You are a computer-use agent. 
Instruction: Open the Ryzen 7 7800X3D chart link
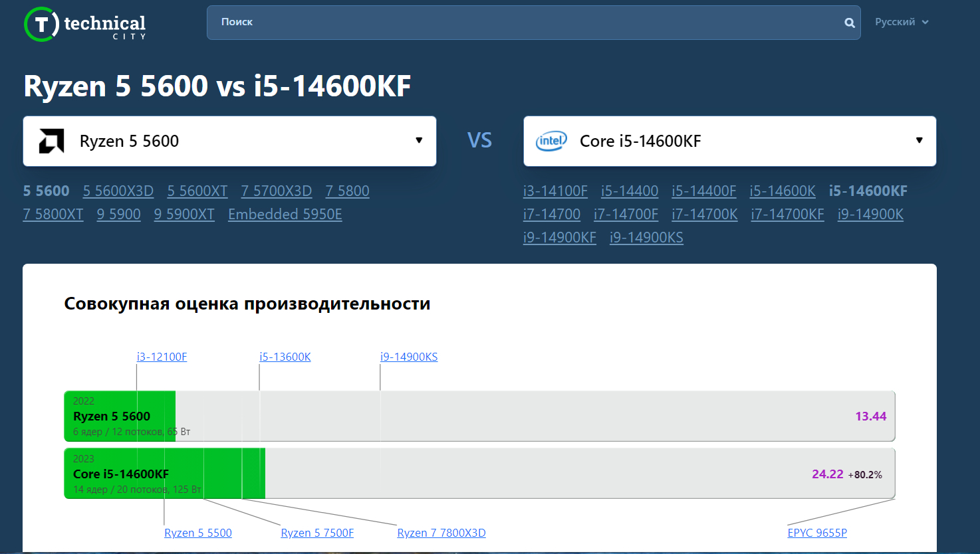point(441,533)
